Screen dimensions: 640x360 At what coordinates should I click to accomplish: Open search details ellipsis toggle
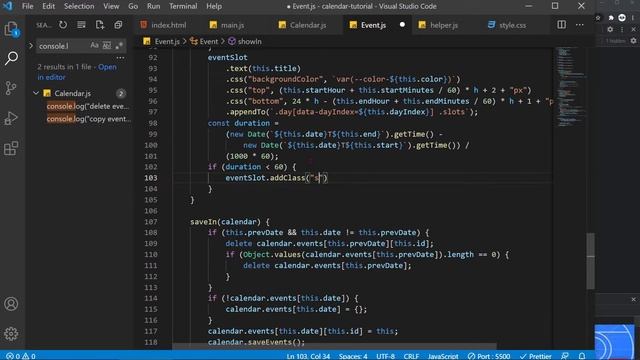click(x=120, y=58)
